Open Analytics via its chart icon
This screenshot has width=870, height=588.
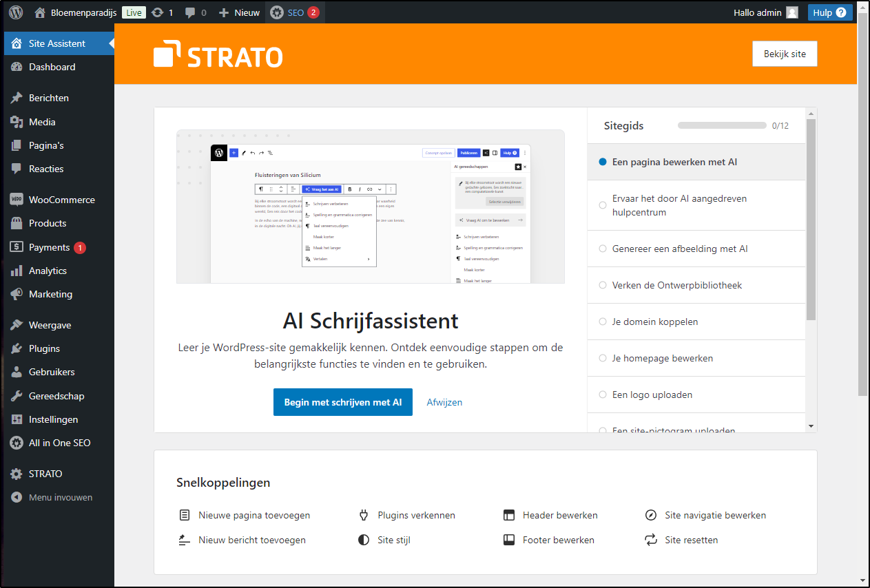[x=17, y=270]
